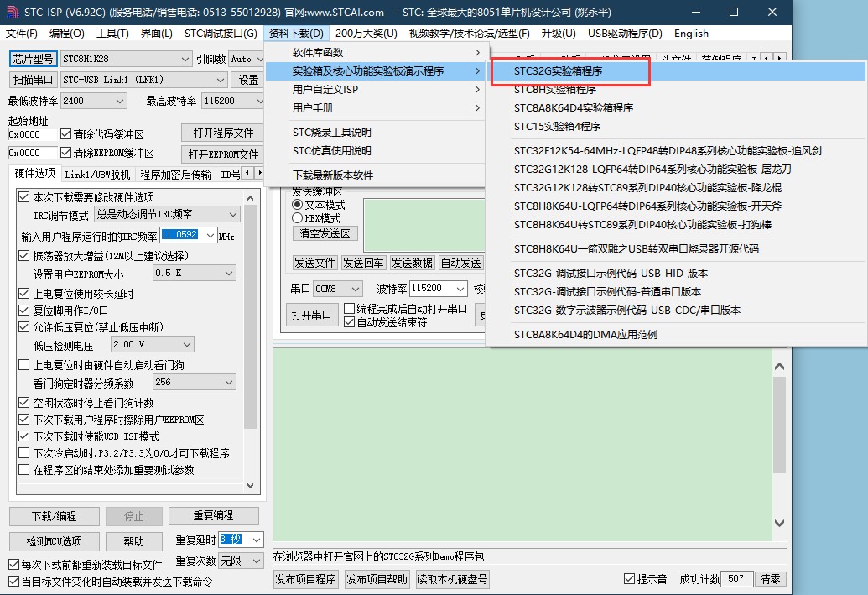Screen dimensions: 868x595
Task: Click 清零 success counter button
Action: click(770, 579)
